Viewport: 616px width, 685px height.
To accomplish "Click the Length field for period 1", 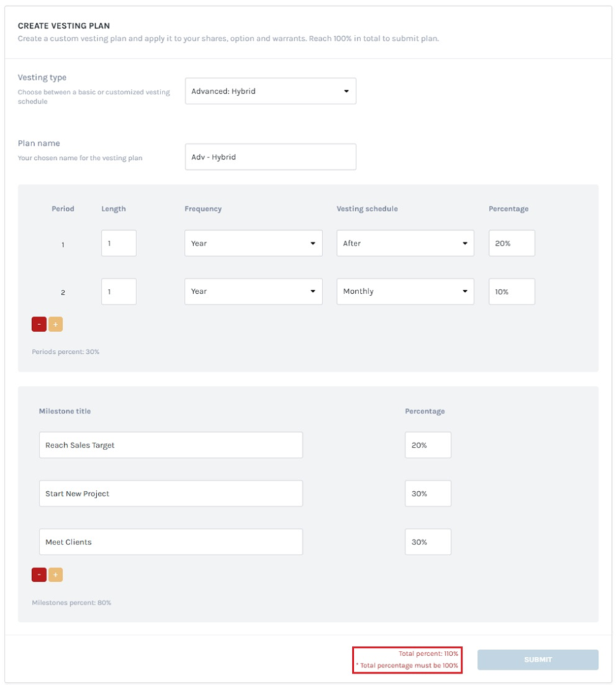I will click(x=118, y=243).
